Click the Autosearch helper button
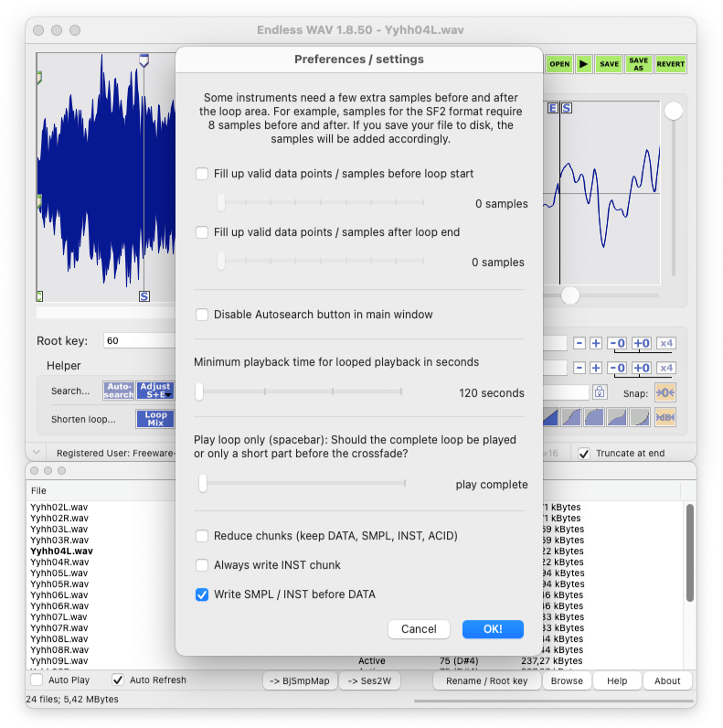 [x=119, y=391]
